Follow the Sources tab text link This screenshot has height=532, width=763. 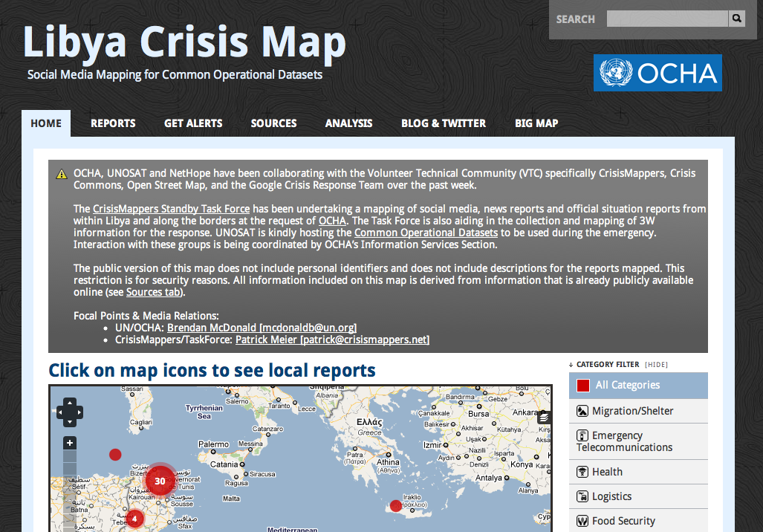click(153, 292)
